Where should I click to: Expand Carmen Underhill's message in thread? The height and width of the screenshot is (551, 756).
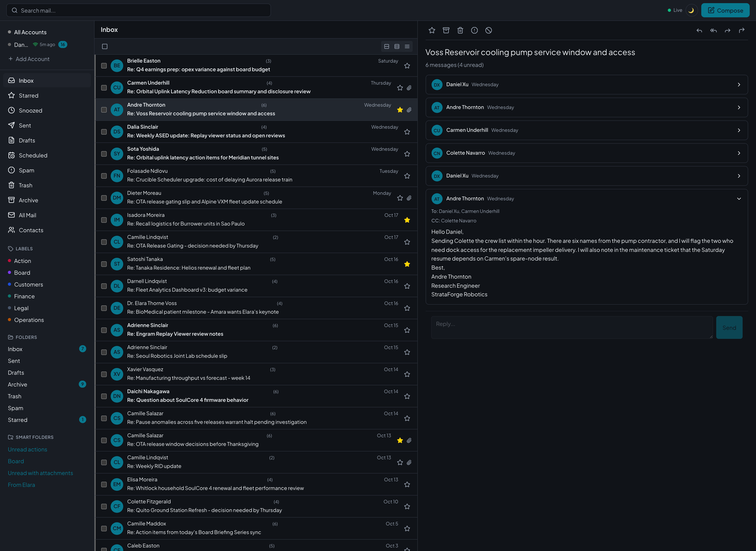click(x=586, y=130)
